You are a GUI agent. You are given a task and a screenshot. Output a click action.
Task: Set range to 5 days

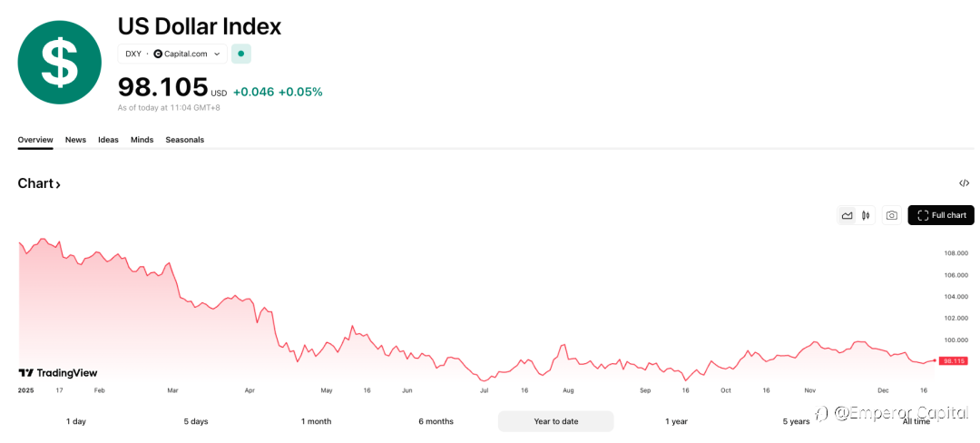(196, 421)
